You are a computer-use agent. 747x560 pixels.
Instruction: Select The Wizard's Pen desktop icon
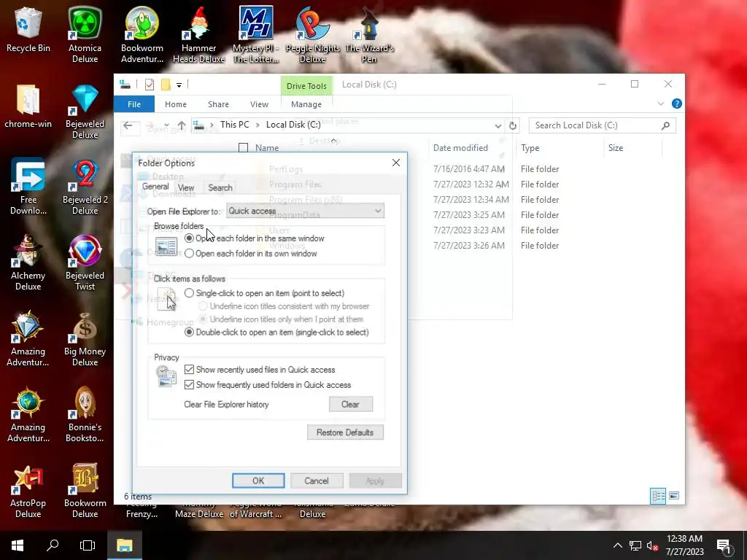coord(370,36)
